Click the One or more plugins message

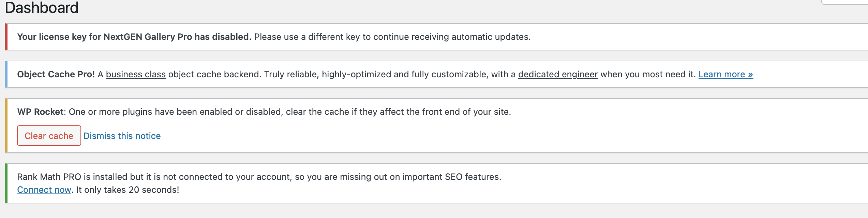click(x=290, y=112)
